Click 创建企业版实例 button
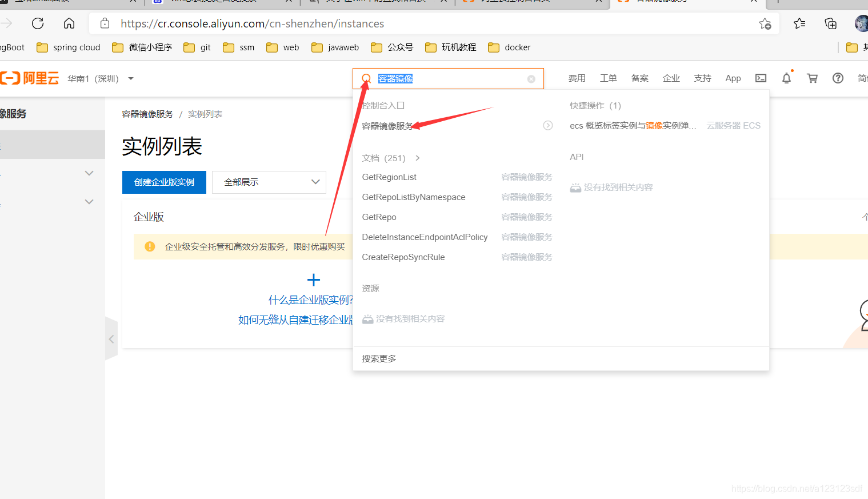The image size is (868, 499). [x=164, y=182]
